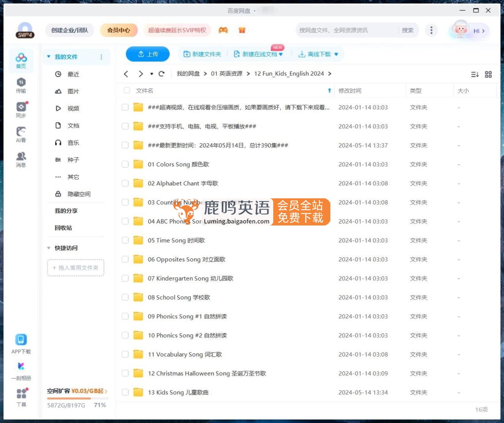This screenshot has width=504, height=423.
Task: Click the storage usage progress bar
Action: (69, 398)
